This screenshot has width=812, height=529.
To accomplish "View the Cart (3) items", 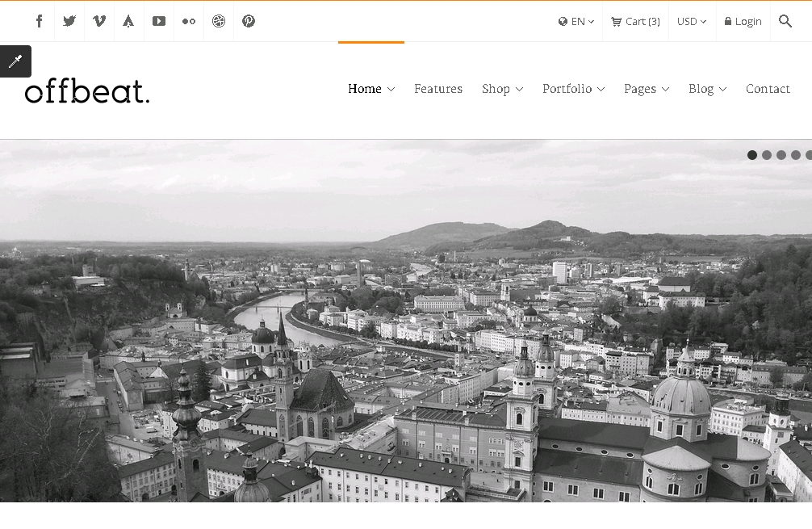I will [635, 22].
